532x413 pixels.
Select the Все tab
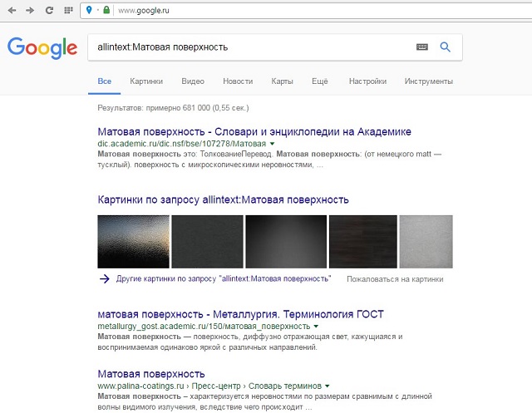click(105, 81)
